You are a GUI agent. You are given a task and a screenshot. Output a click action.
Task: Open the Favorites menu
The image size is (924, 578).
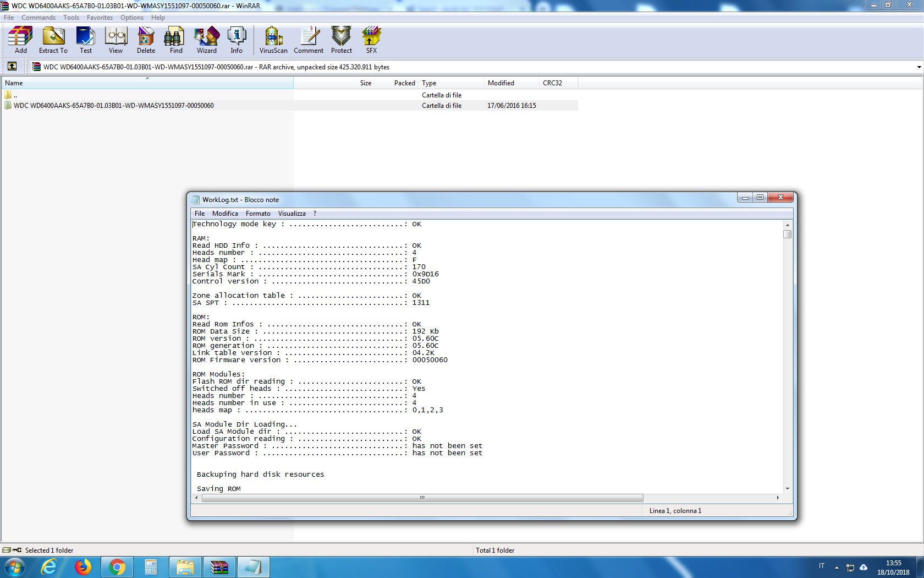[x=100, y=18]
